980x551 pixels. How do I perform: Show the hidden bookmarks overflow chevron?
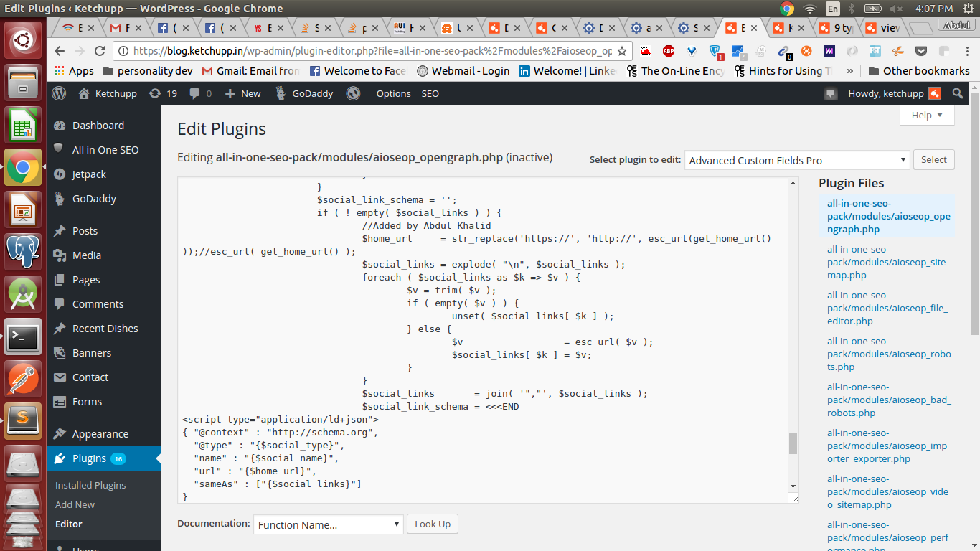click(850, 71)
